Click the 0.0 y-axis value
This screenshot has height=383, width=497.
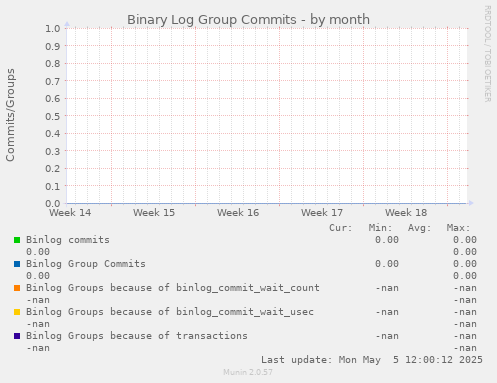(x=53, y=203)
